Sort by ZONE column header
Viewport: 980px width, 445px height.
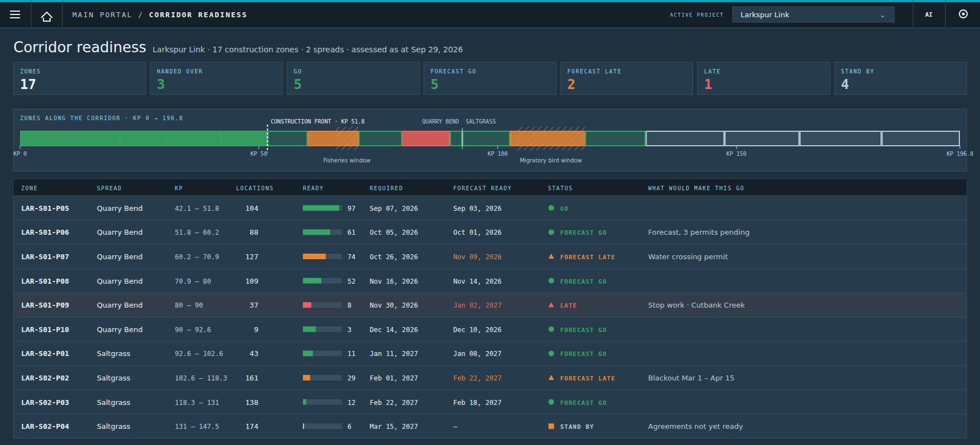pyautogui.click(x=30, y=188)
